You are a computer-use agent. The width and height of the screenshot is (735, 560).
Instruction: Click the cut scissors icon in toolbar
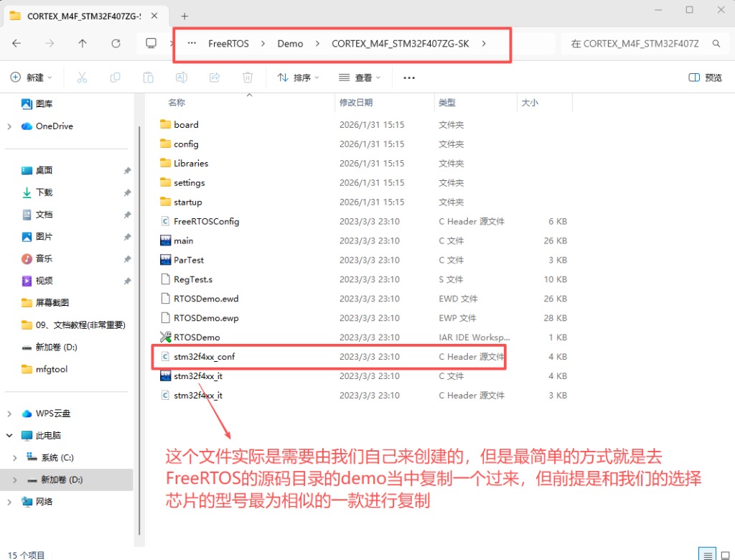click(x=82, y=78)
